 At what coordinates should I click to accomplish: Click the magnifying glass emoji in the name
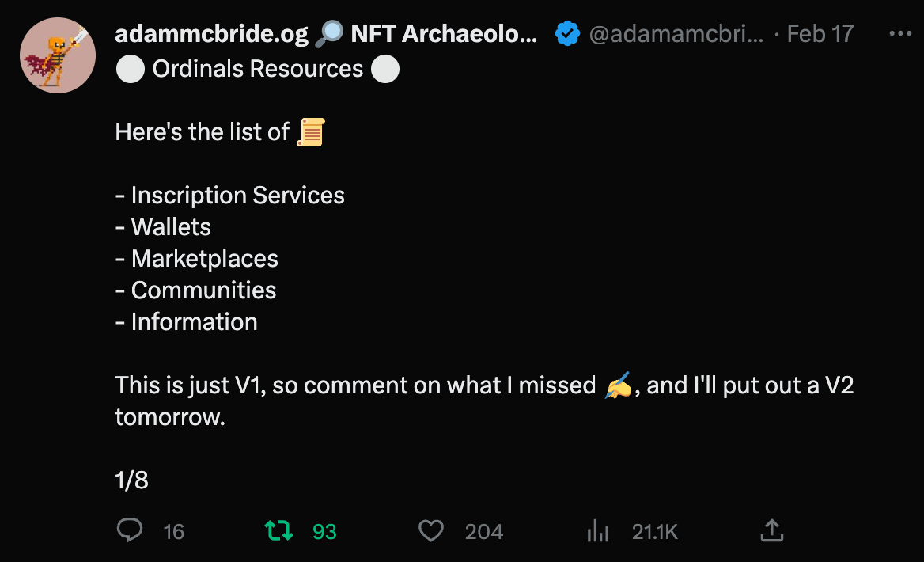328,34
